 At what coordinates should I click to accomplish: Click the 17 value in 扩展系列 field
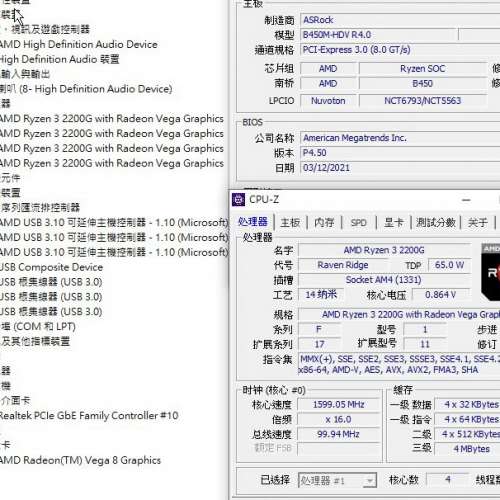[x=319, y=344]
